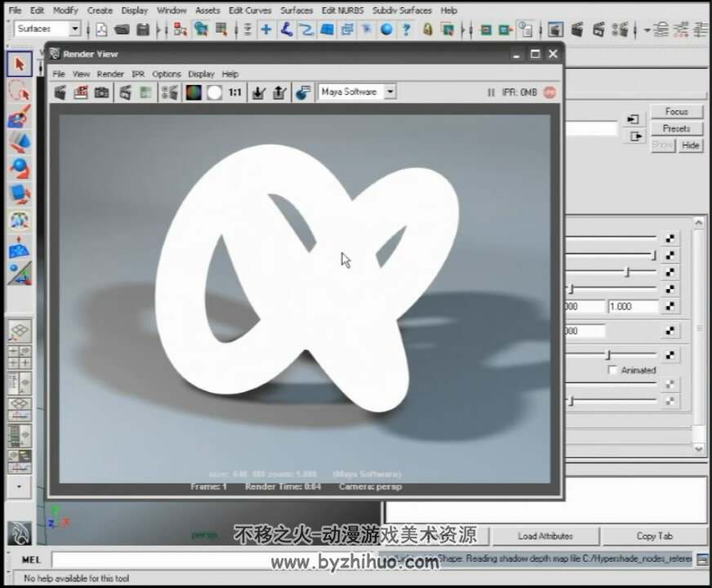Click the padlock icon in main status line
Viewport: 712px width, 588px height.
(427, 30)
